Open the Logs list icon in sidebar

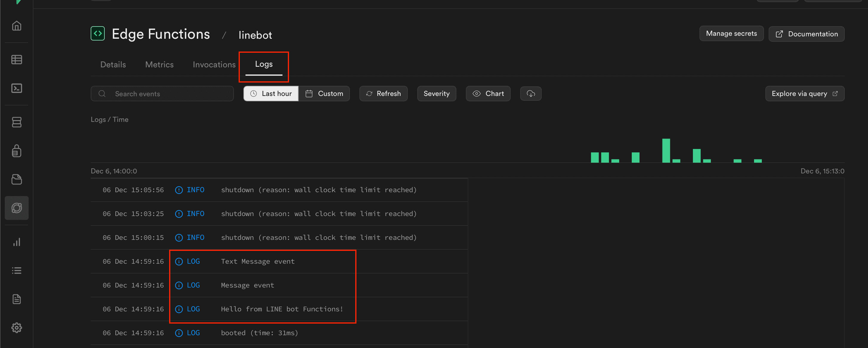16,271
